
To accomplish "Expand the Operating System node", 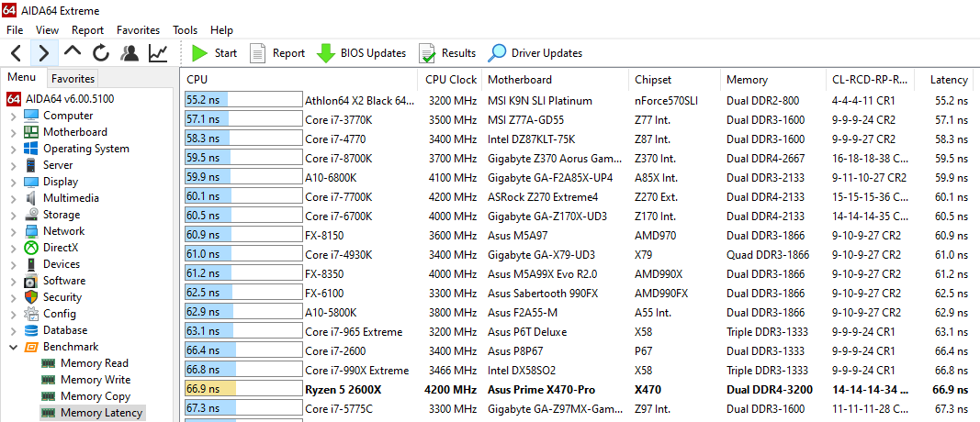I will point(14,150).
